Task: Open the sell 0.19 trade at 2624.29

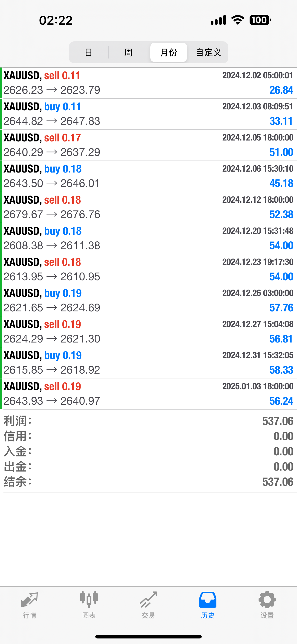Action: (x=148, y=332)
